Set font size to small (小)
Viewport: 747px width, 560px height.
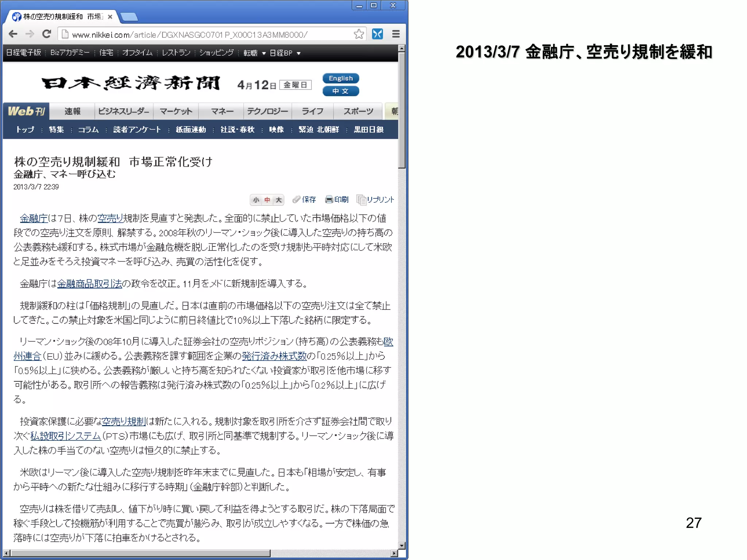coord(256,200)
